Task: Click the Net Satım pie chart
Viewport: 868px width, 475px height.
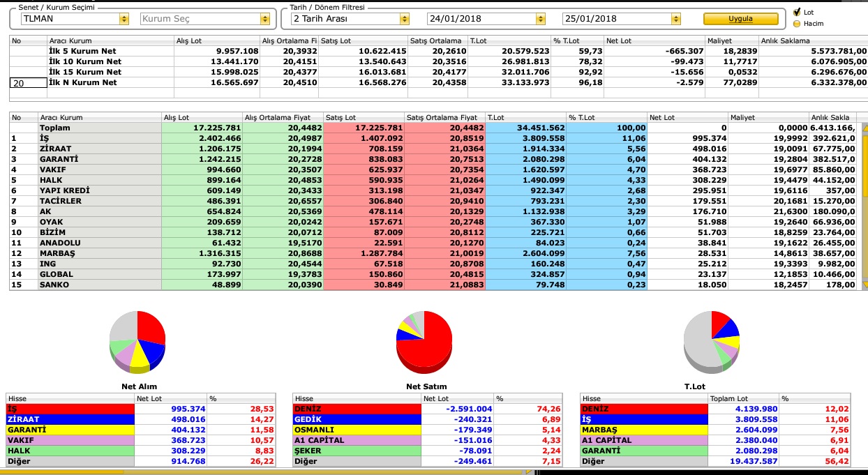Action: pyautogui.click(x=424, y=342)
